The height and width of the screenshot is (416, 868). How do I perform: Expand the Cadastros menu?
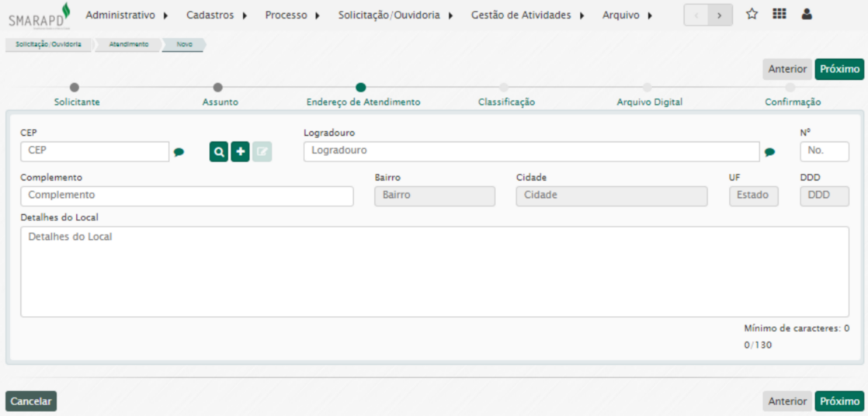[217, 16]
